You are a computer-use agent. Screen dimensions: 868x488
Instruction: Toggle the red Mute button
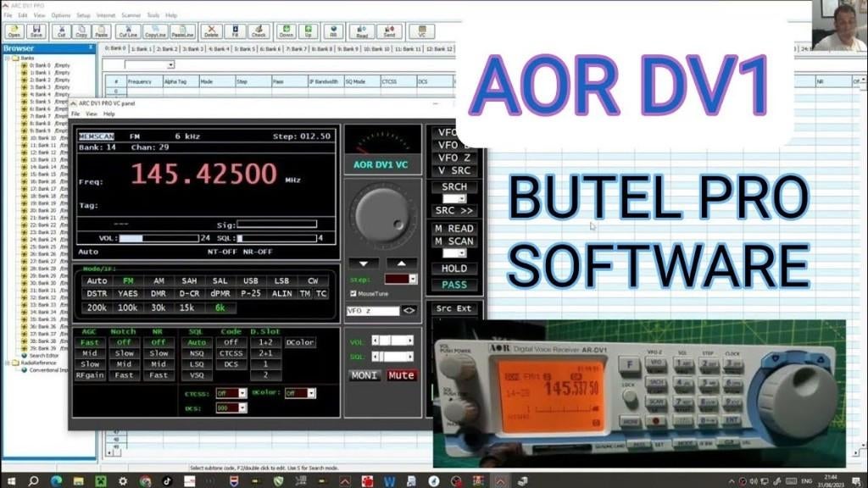401,375
